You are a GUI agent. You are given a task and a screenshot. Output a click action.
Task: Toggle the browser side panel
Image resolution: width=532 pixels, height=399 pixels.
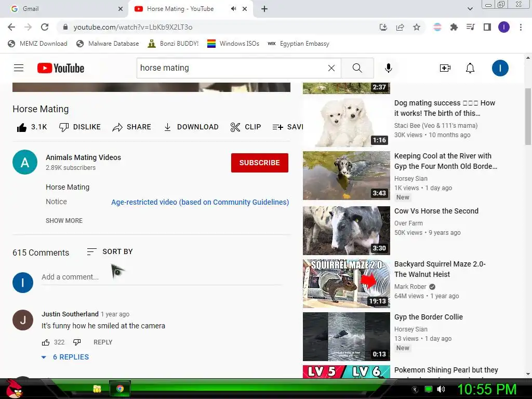click(487, 27)
